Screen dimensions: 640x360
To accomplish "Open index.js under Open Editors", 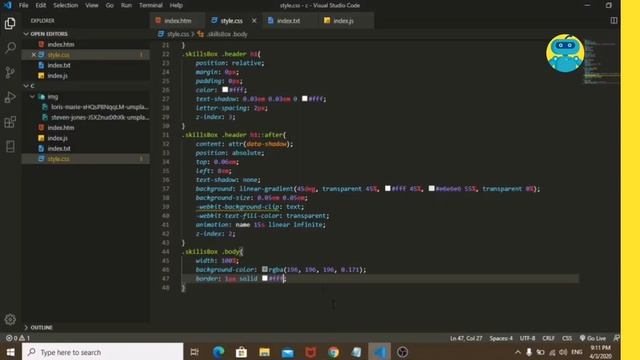I will (x=58, y=76).
